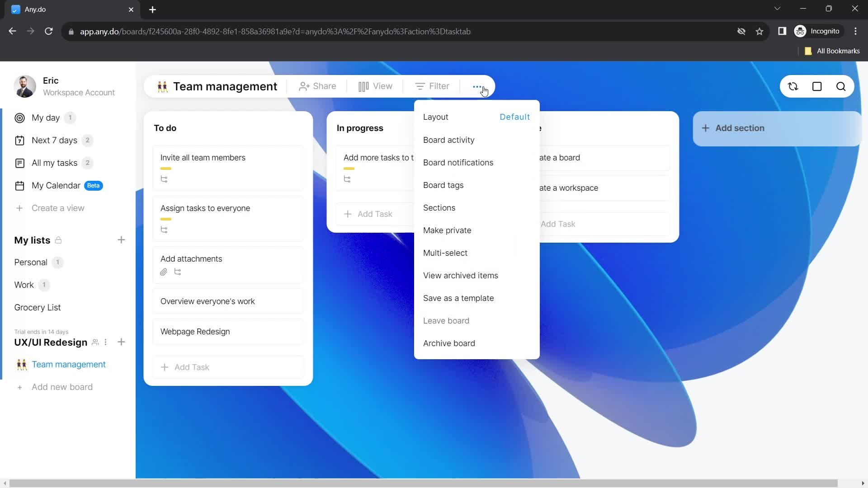Click the My day icon in sidebar
Image resolution: width=868 pixels, height=488 pixels.
pyautogui.click(x=20, y=117)
